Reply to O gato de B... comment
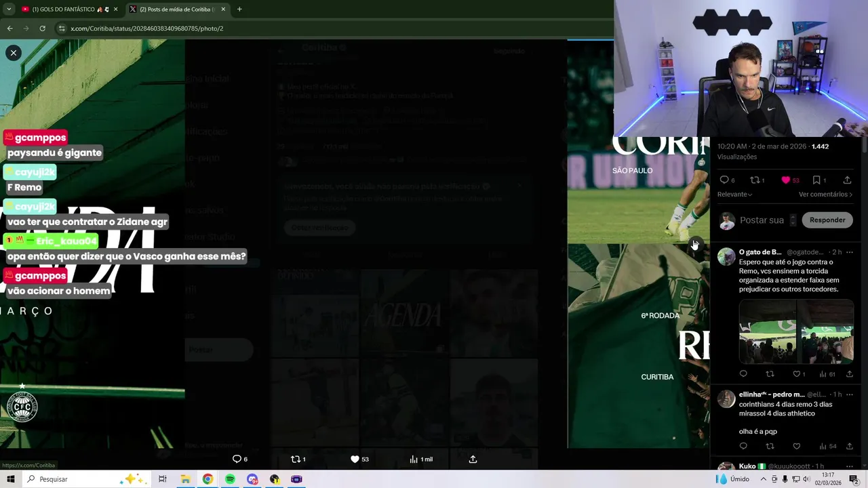This screenshot has height=488, width=868. tap(743, 373)
